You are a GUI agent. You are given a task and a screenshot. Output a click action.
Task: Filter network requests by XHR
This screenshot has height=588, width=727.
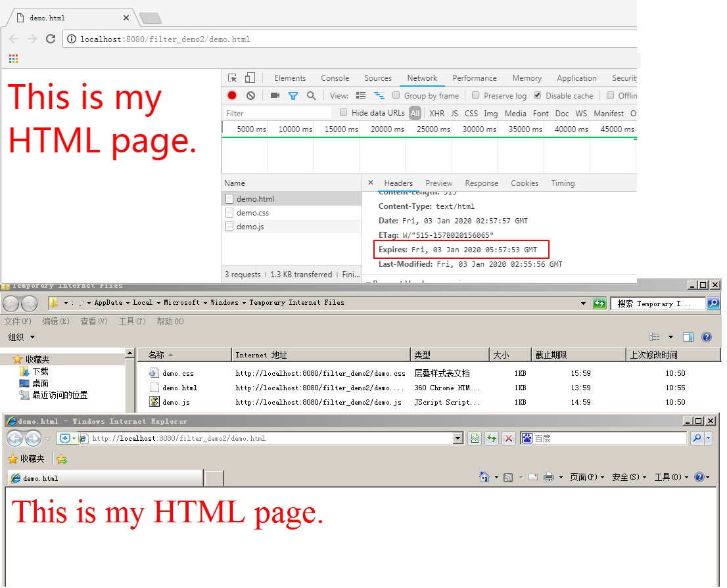tap(436, 114)
